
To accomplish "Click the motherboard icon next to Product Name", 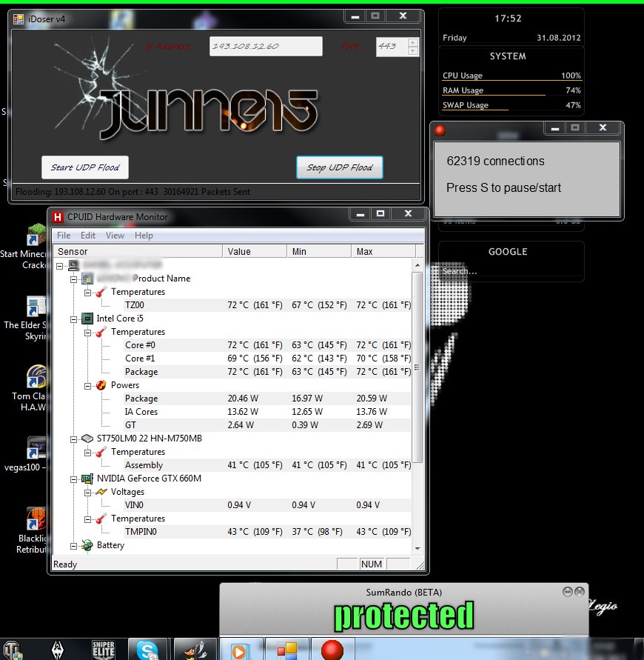I will [x=87, y=279].
